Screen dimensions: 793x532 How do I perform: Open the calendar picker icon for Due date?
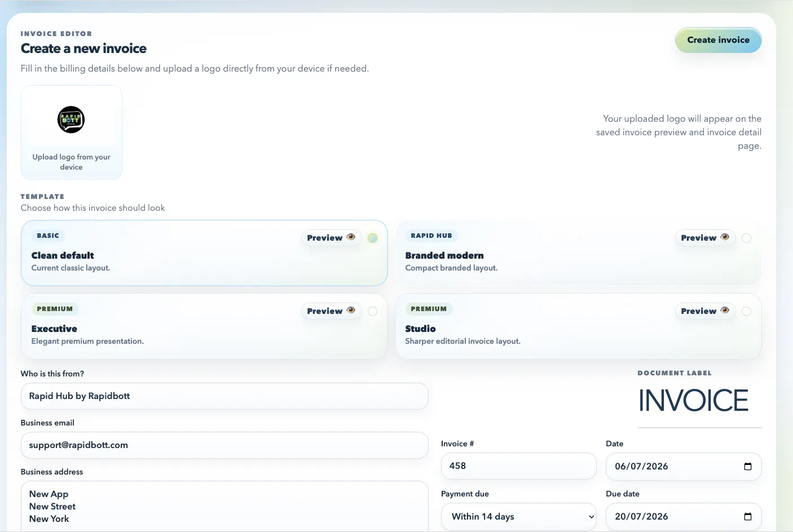pyautogui.click(x=748, y=517)
